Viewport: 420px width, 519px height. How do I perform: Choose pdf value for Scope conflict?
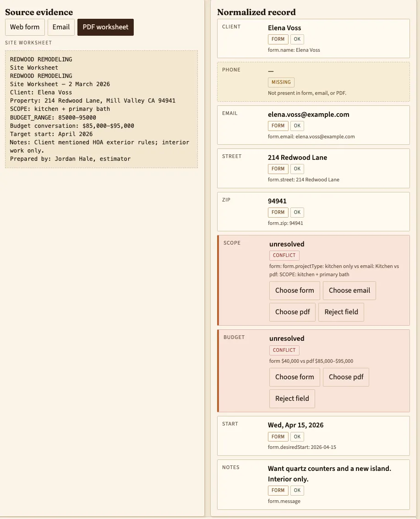tap(293, 312)
